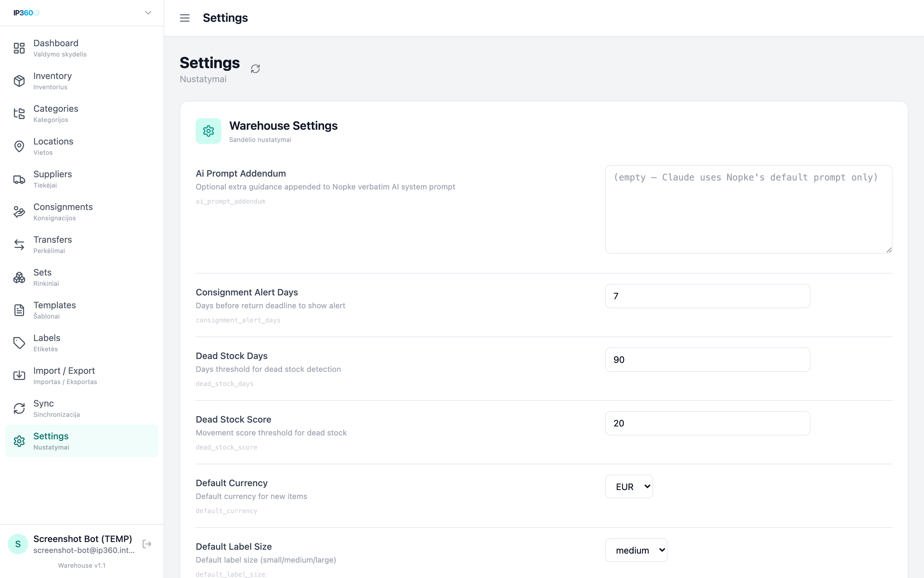Screen dimensions: 924x578
Task: Select Import / Export in sidebar
Action: [82, 376]
